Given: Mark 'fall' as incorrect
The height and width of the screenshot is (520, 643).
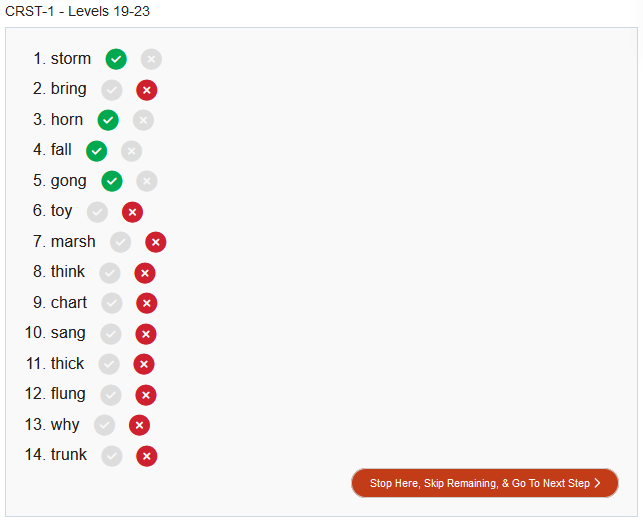Looking at the screenshot, I should [x=131, y=151].
